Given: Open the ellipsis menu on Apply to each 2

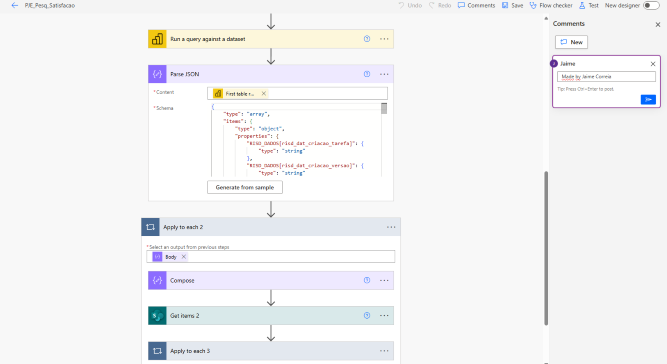Looking at the screenshot, I should (391, 227).
